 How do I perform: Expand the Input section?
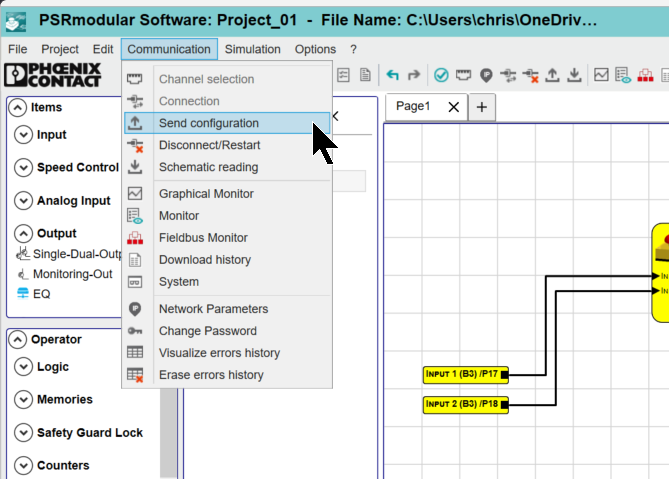[x=23, y=135]
